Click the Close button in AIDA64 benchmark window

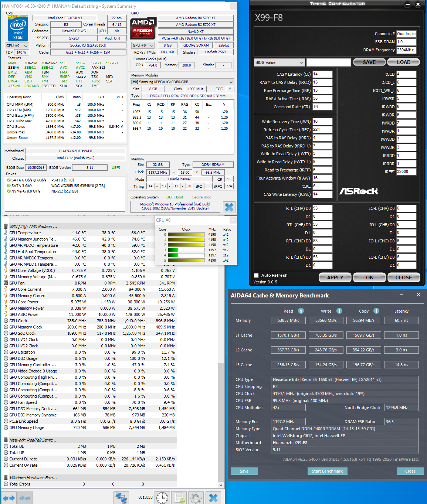click(x=410, y=471)
